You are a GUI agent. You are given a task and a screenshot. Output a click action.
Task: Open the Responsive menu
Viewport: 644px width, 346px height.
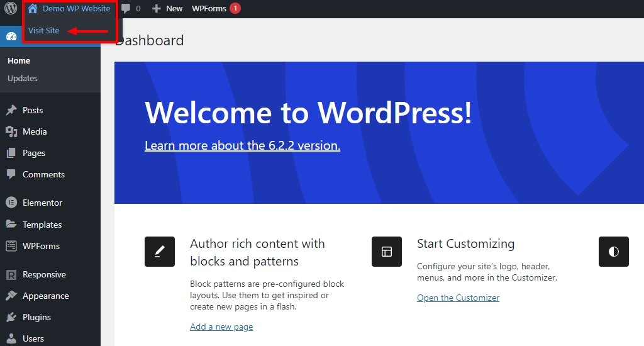pyautogui.click(x=44, y=274)
